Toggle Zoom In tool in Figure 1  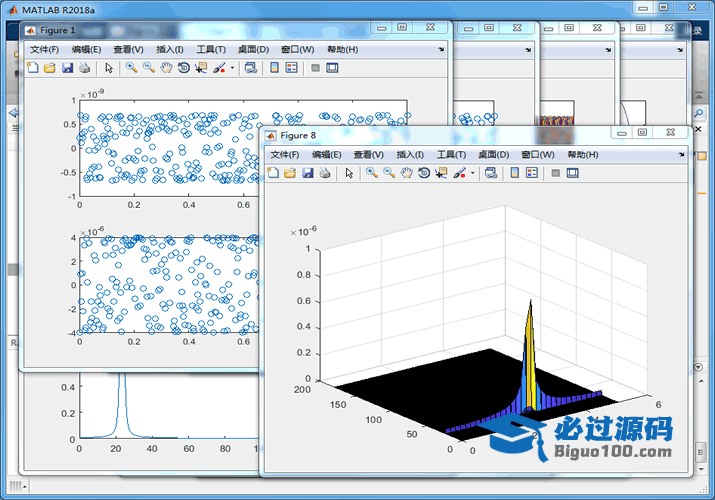[131, 68]
